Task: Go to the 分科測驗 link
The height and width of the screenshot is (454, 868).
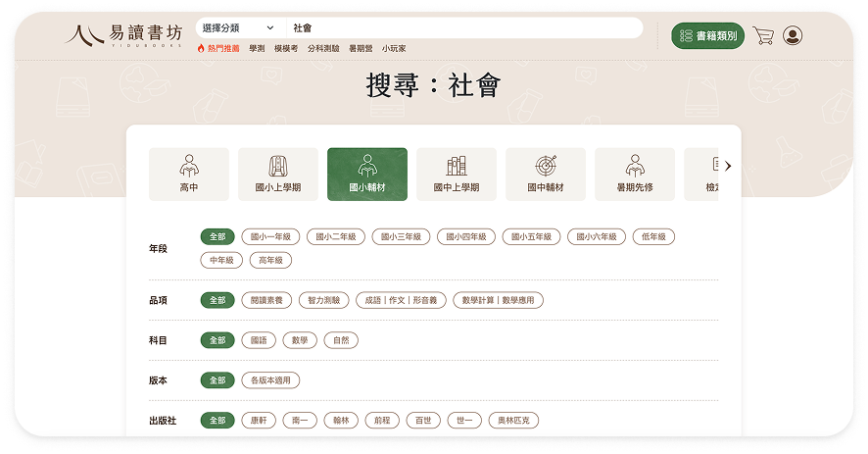Action: pos(323,48)
